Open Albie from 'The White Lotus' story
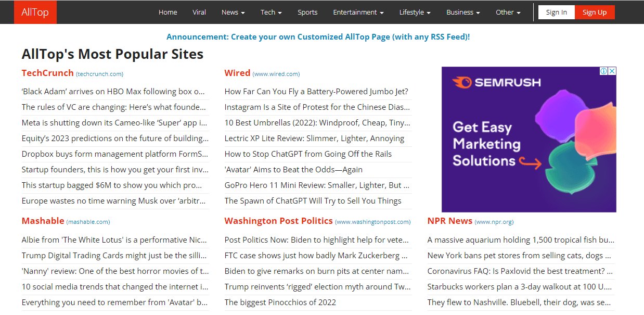This screenshot has width=644, height=315. [115, 240]
